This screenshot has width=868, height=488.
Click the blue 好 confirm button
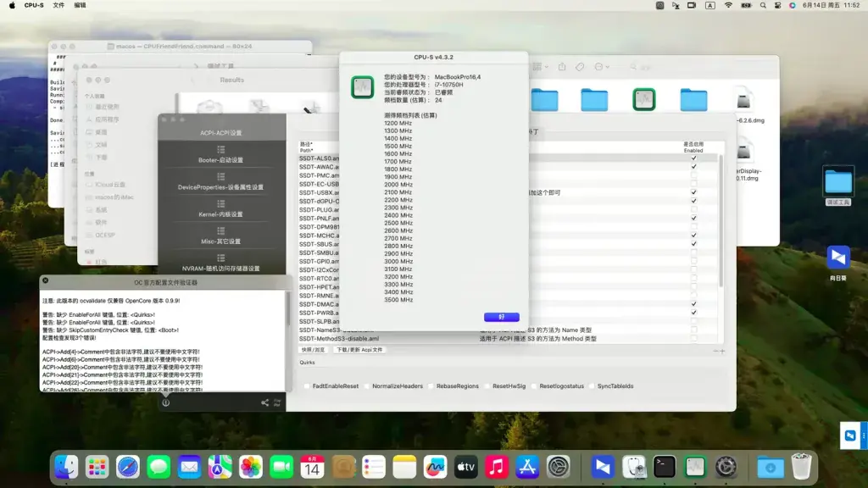coord(502,317)
